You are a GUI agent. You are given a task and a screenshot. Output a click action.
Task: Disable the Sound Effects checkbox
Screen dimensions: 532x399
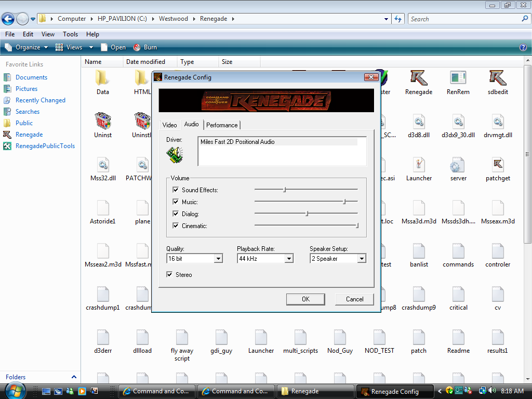[x=176, y=190]
